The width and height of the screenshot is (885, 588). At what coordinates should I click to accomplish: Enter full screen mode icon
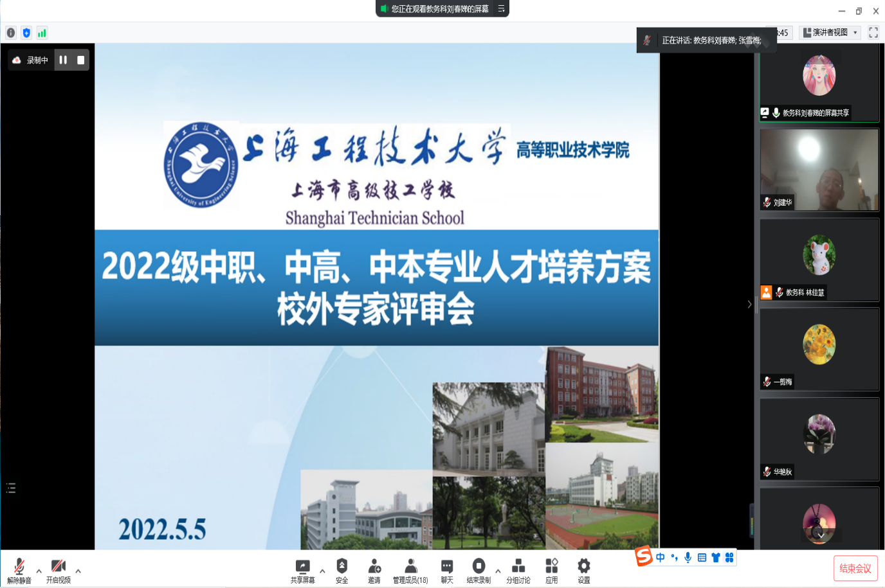873,32
